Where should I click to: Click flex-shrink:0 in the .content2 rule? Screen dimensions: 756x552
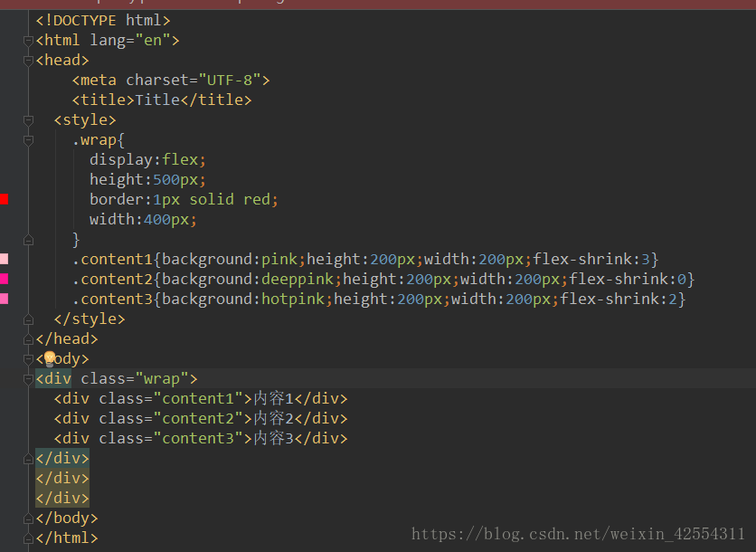(x=628, y=279)
